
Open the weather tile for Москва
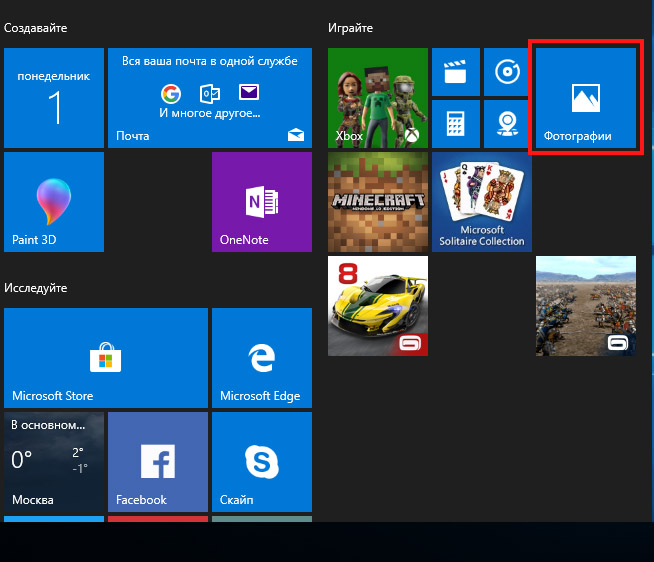tap(54, 462)
